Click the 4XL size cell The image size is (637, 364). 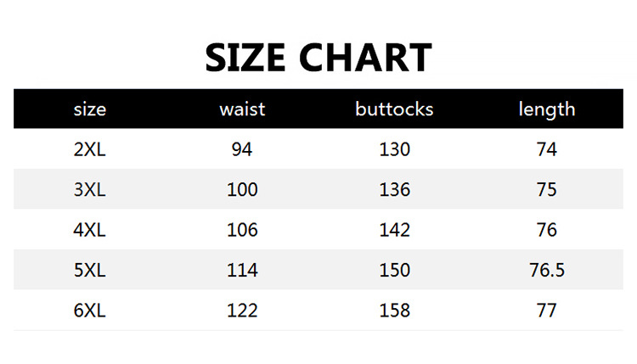coord(89,230)
